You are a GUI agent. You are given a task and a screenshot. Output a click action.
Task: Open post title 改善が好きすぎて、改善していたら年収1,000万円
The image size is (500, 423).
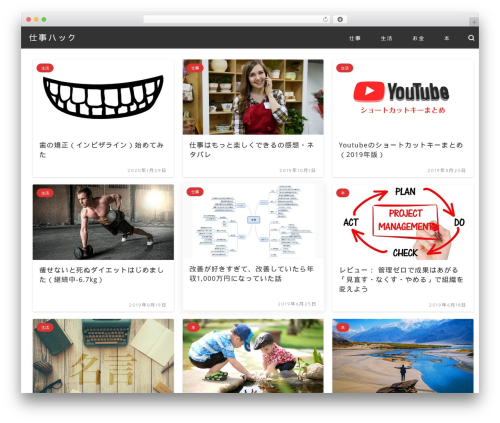(251, 273)
